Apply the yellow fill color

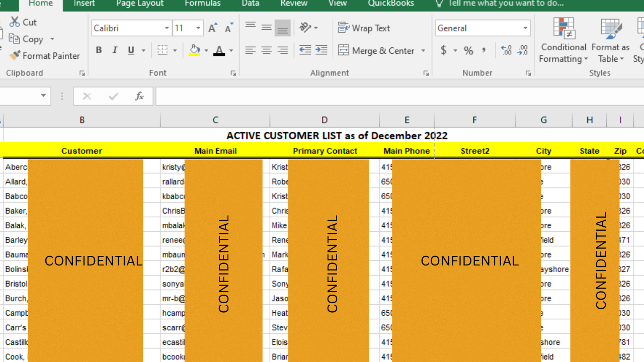(x=194, y=50)
